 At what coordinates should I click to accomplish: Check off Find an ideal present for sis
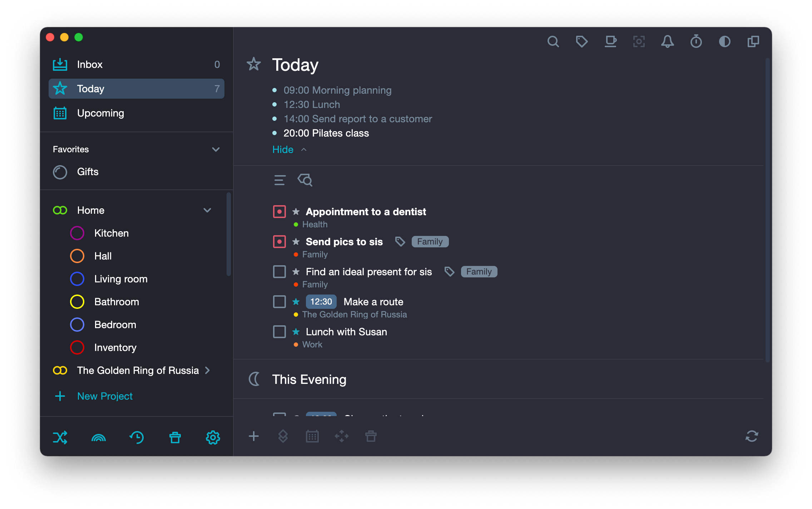click(x=279, y=272)
